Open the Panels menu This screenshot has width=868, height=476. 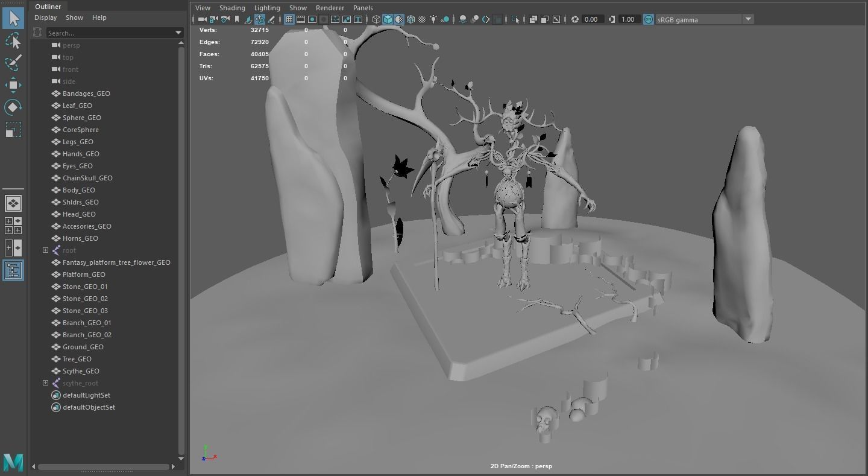coord(363,8)
